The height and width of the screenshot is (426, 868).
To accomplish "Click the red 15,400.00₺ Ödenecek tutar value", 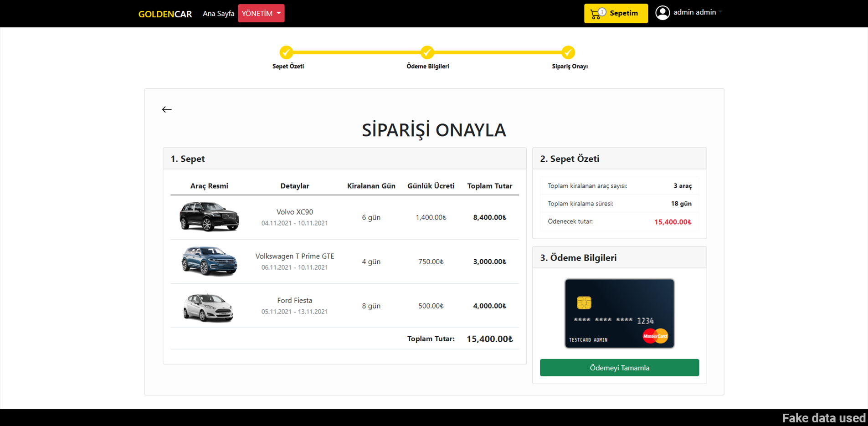I will pyautogui.click(x=673, y=222).
